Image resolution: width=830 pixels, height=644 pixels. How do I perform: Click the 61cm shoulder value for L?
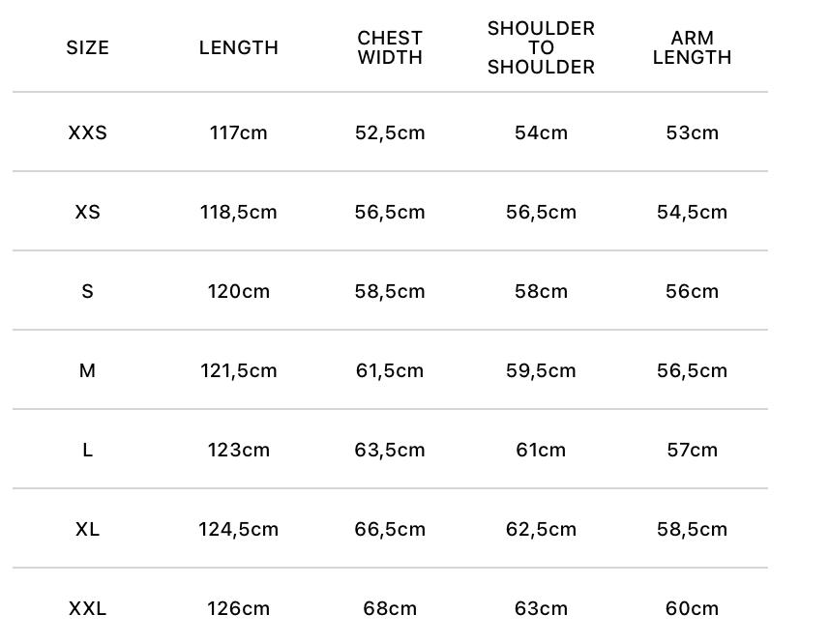pyautogui.click(x=541, y=450)
